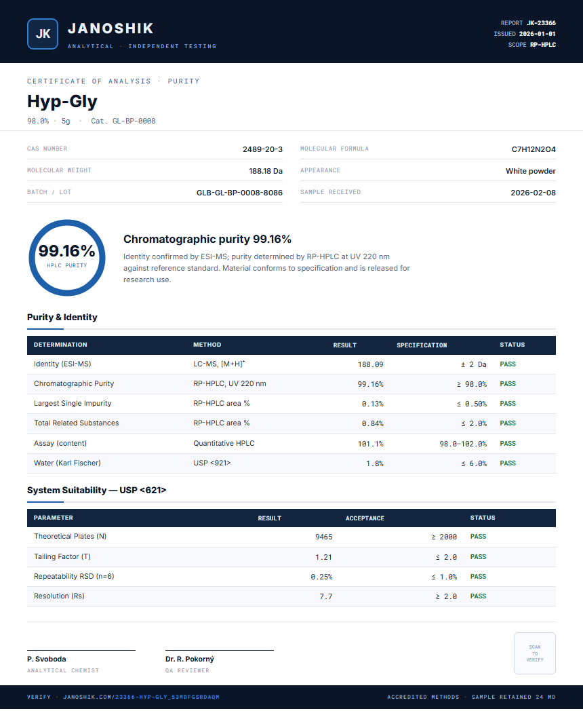
Task: Click the PASS status for Water (Karl Fischer)
Action: [508, 463]
